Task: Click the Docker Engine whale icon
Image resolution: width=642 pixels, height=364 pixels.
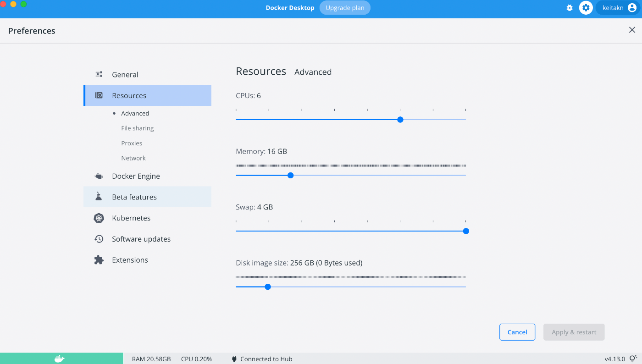Action: 99,176
